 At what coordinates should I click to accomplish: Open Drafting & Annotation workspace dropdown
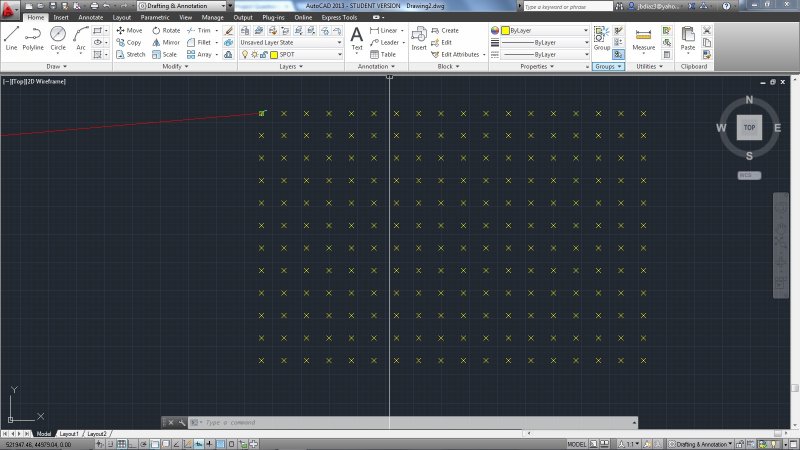182,6
